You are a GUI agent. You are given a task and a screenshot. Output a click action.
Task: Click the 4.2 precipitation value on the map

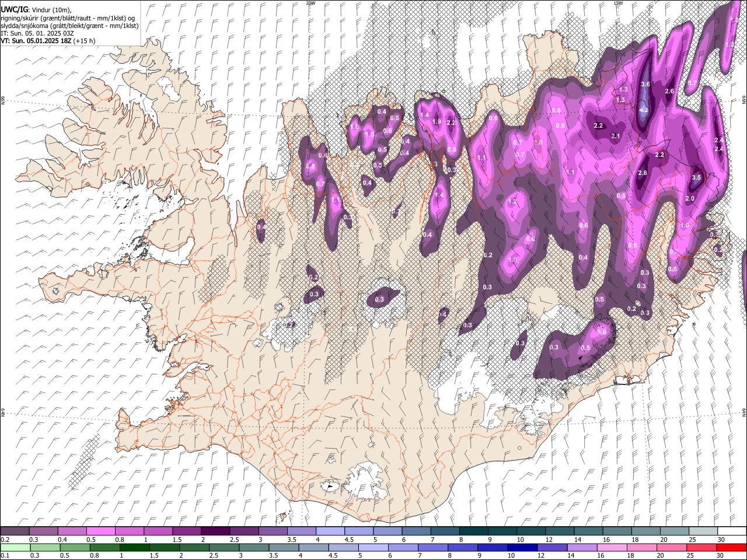644,110
